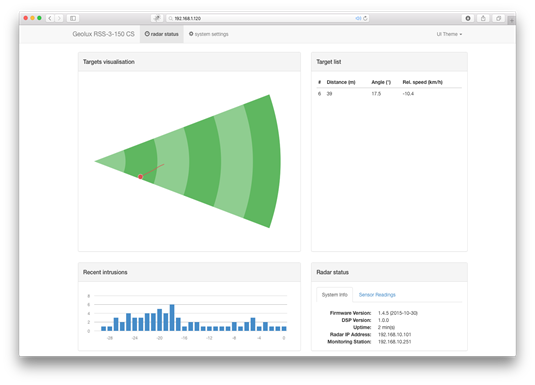Click the 17.5 angle value
Image resolution: width=535 pixels, height=385 pixels.
coord(376,94)
